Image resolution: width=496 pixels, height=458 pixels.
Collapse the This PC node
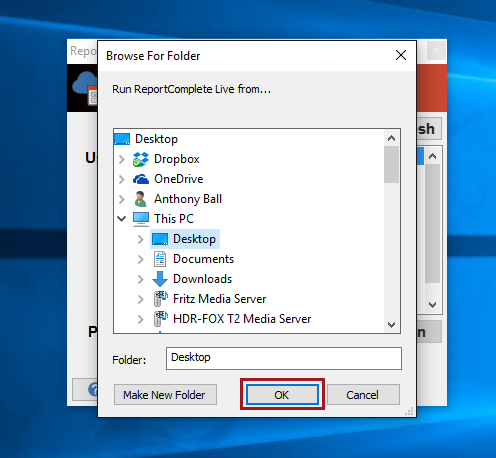122,219
